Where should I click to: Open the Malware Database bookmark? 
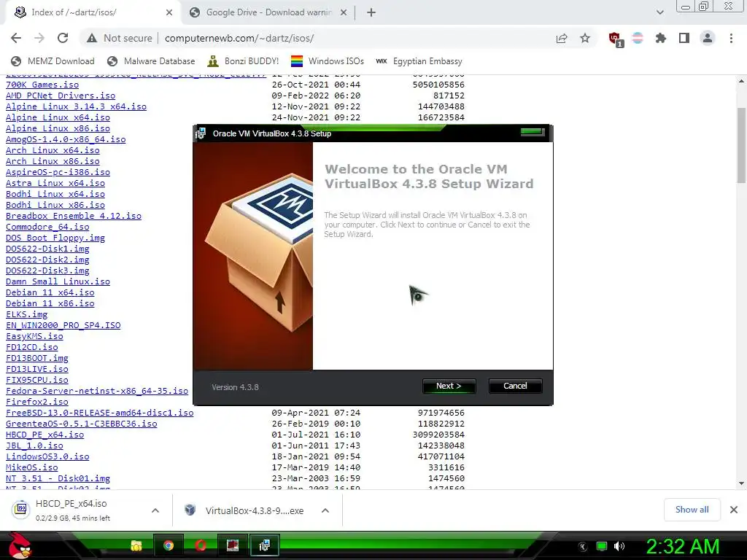[151, 61]
